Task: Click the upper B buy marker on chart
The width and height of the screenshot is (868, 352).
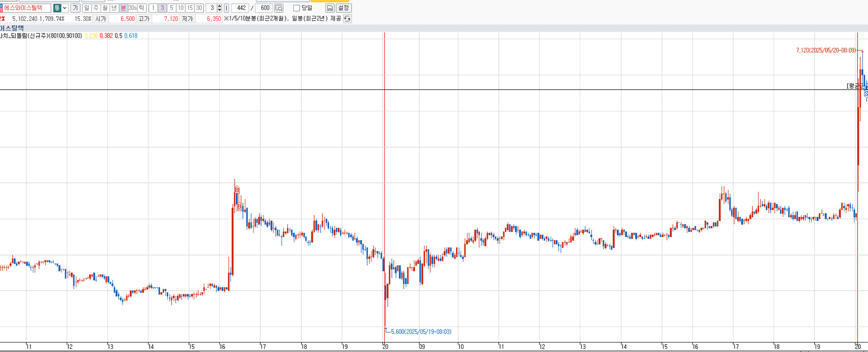Action: [237, 190]
